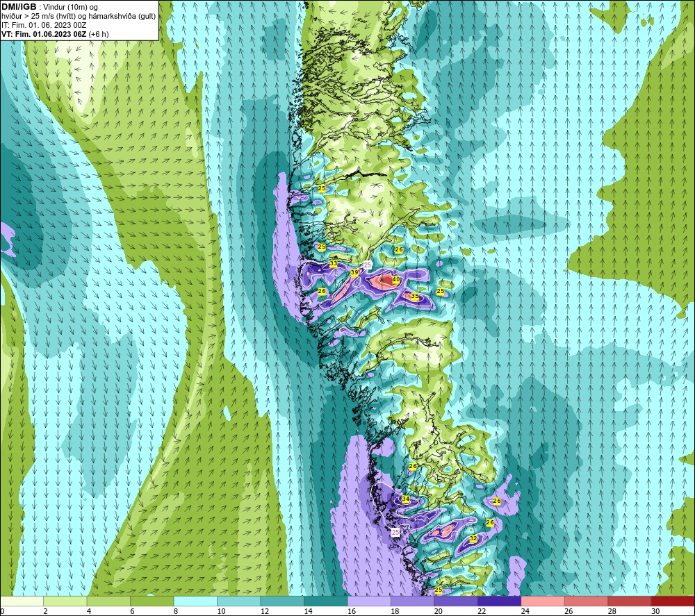Select the 20–22 m/s purple swatch
The image size is (695, 616).
click(456, 601)
